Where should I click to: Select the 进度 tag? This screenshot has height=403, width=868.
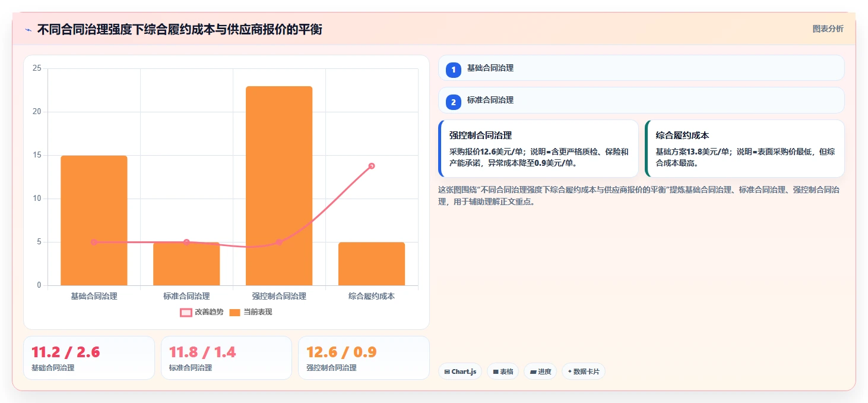[x=540, y=371]
